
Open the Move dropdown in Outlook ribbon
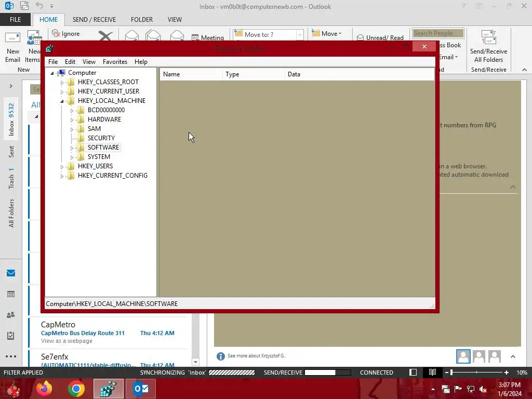[327, 34]
